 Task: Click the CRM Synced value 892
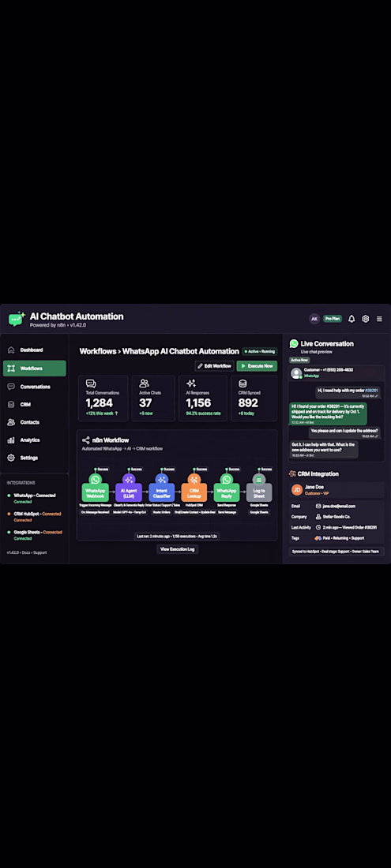248,403
